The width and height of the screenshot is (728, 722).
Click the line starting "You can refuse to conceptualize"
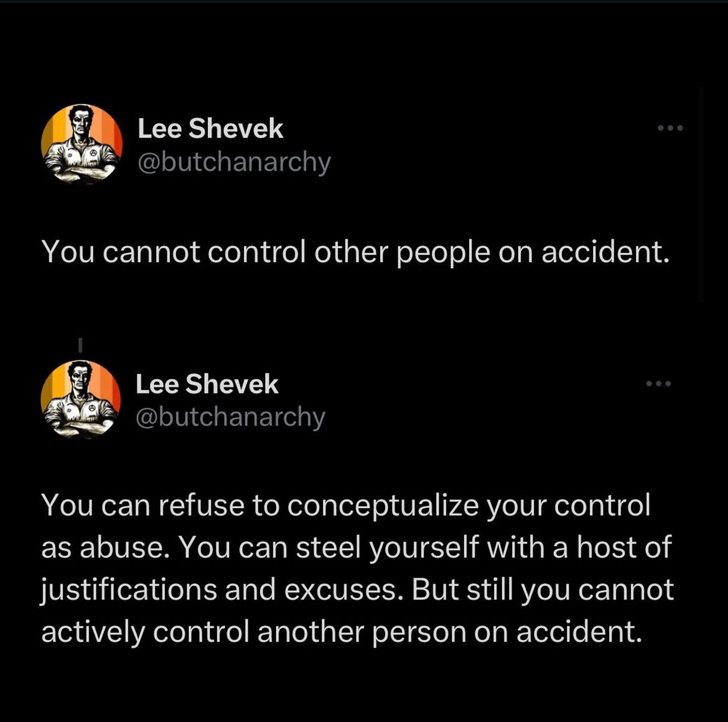tap(346, 506)
